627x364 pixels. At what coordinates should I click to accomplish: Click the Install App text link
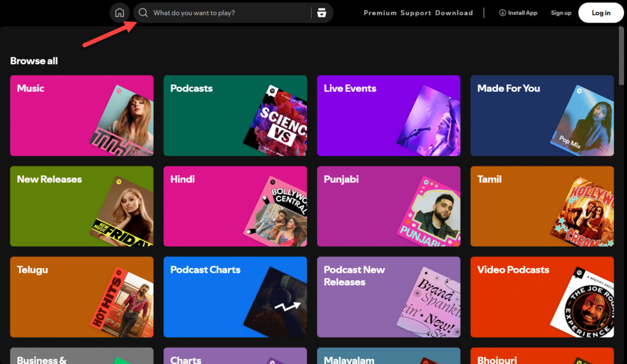tap(522, 13)
